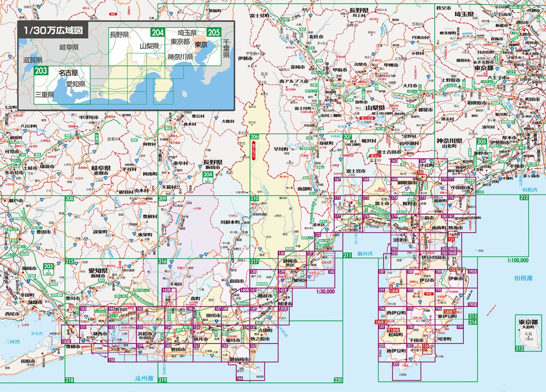Click the 1/30万広域図 title banner

(53, 30)
